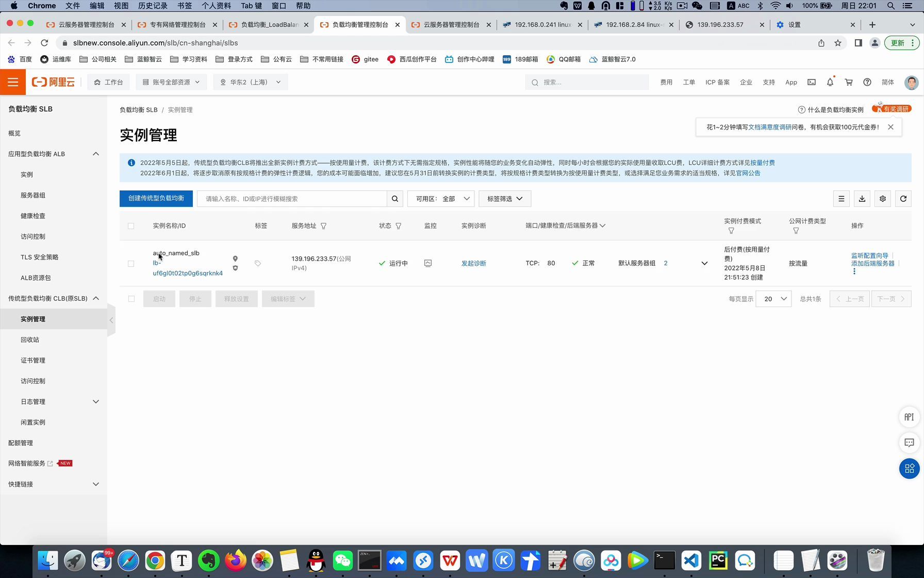Change per-page count from 20
This screenshot has height=578, width=924.
click(x=773, y=299)
